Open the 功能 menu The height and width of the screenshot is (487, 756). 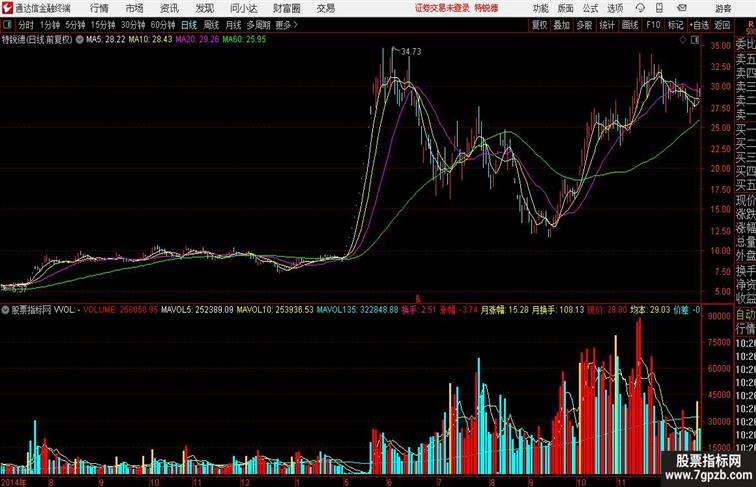click(541, 8)
